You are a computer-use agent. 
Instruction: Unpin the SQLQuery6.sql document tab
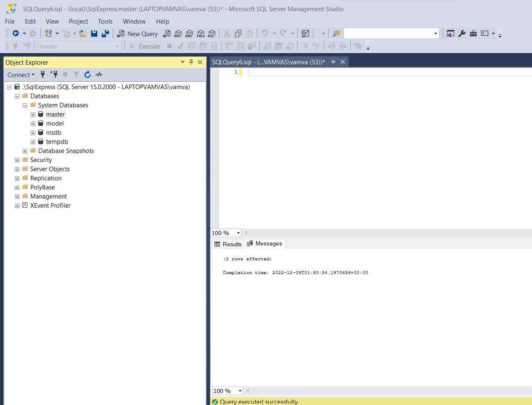(332, 61)
